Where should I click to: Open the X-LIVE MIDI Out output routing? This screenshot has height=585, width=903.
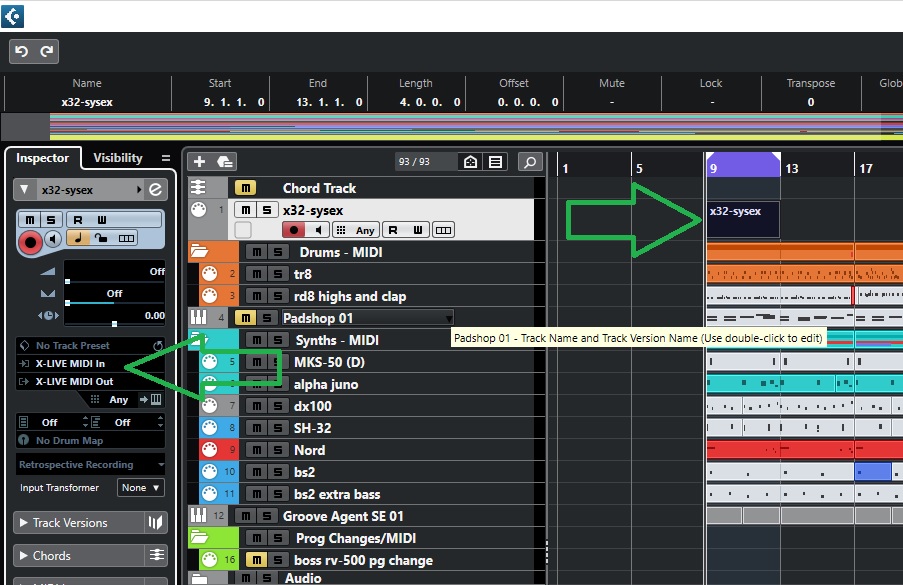tap(91, 381)
